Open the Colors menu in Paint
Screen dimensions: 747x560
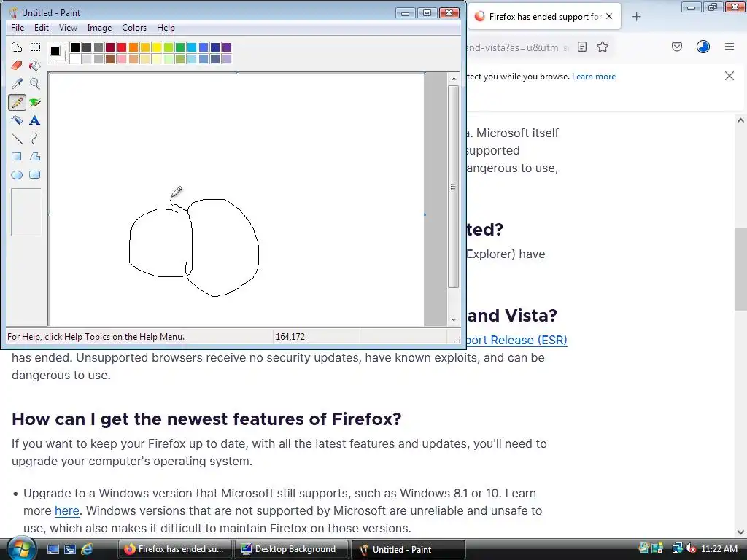(134, 28)
